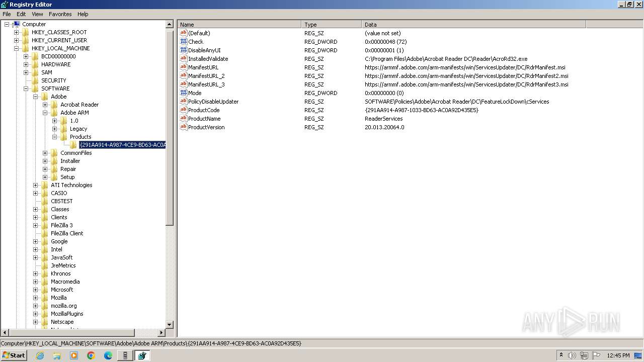Click the PolicyDisableUpdater string icon

(184, 102)
